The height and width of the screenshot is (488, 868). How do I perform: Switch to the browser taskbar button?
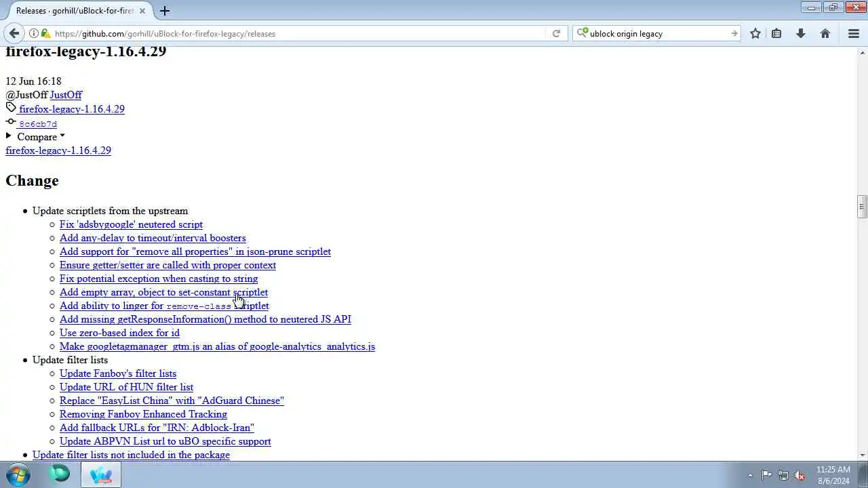click(x=101, y=474)
